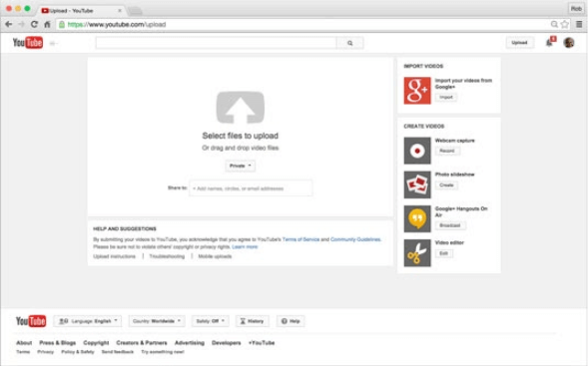
Task: Bookmark this page with the star icon
Action: 564,24
